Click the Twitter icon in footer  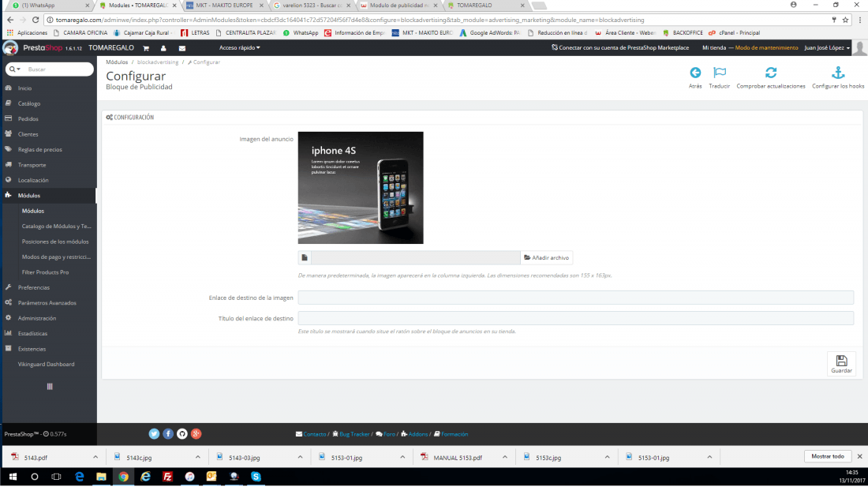pyautogui.click(x=154, y=434)
